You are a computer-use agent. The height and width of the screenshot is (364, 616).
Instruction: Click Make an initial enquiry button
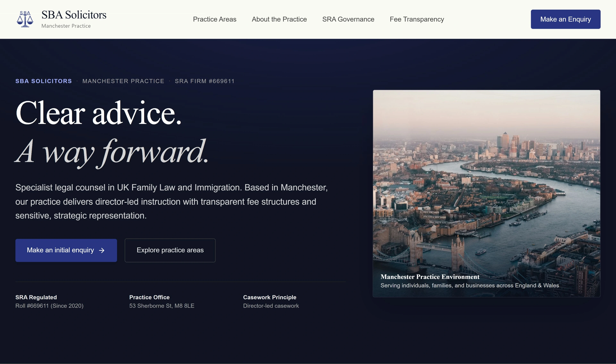(x=66, y=250)
